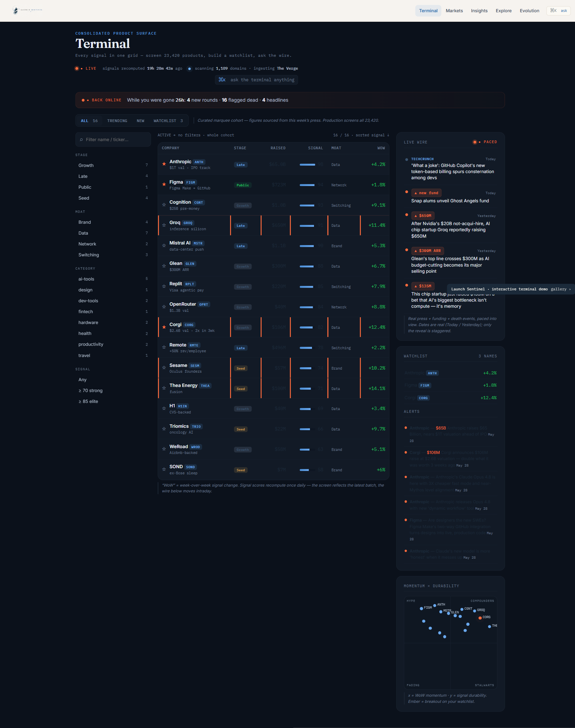Filter moat by Brand
The width and height of the screenshot is (575, 728).
click(113, 222)
